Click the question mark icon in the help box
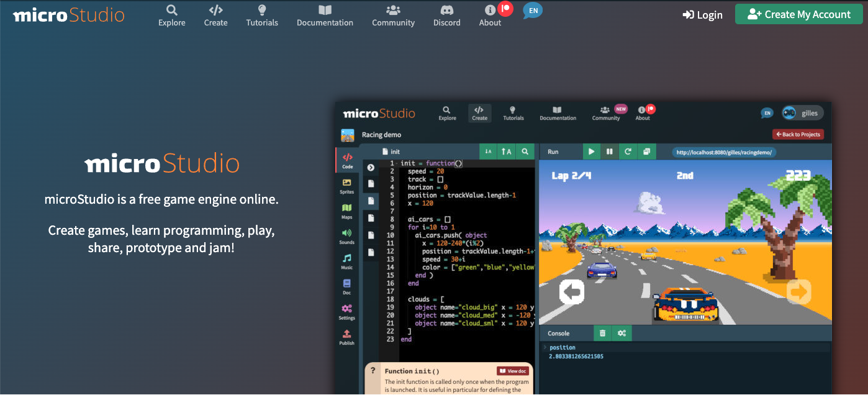This screenshot has width=868, height=395. [373, 371]
